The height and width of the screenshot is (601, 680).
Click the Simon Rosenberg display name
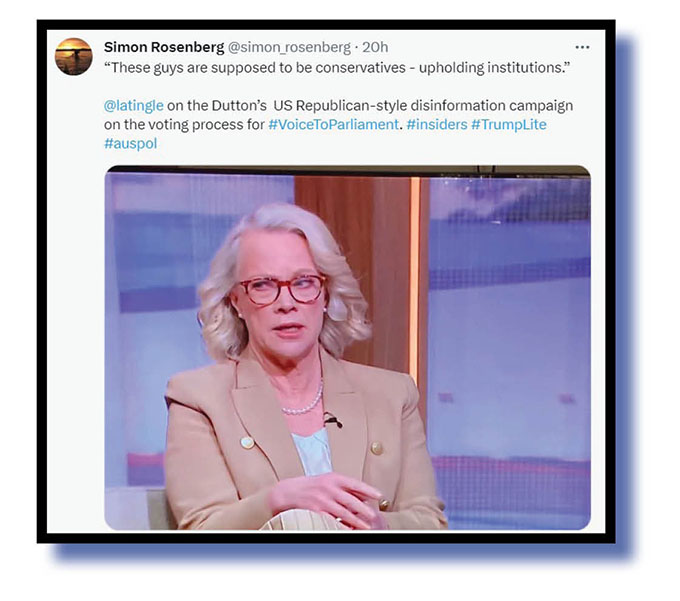(x=164, y=47)
